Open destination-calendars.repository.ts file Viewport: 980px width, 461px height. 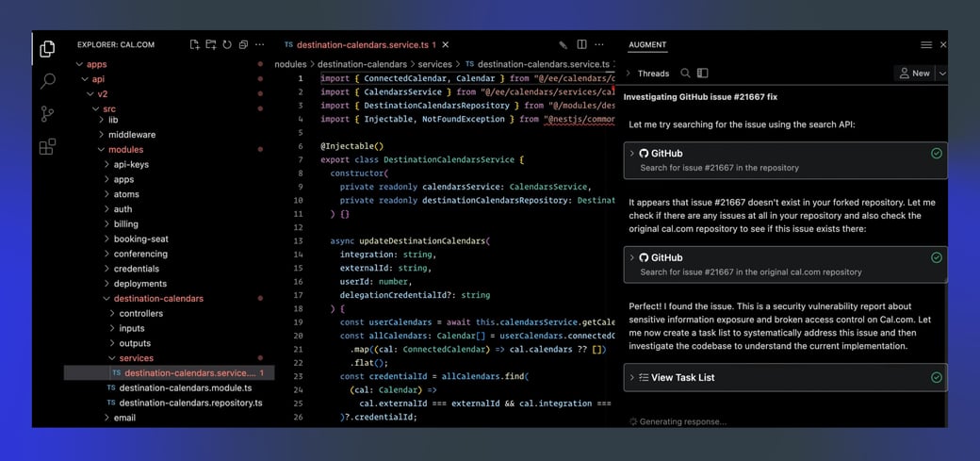(x=190, y=403)
